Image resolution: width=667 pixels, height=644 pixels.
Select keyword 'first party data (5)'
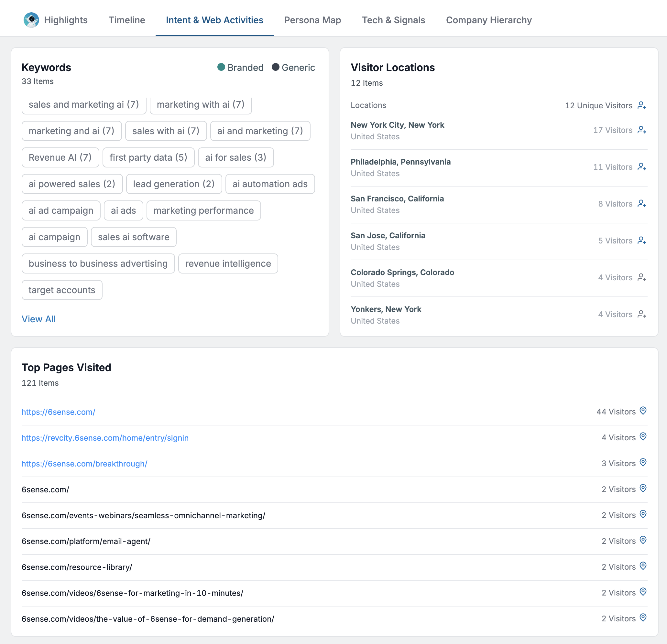click(148, 157)
